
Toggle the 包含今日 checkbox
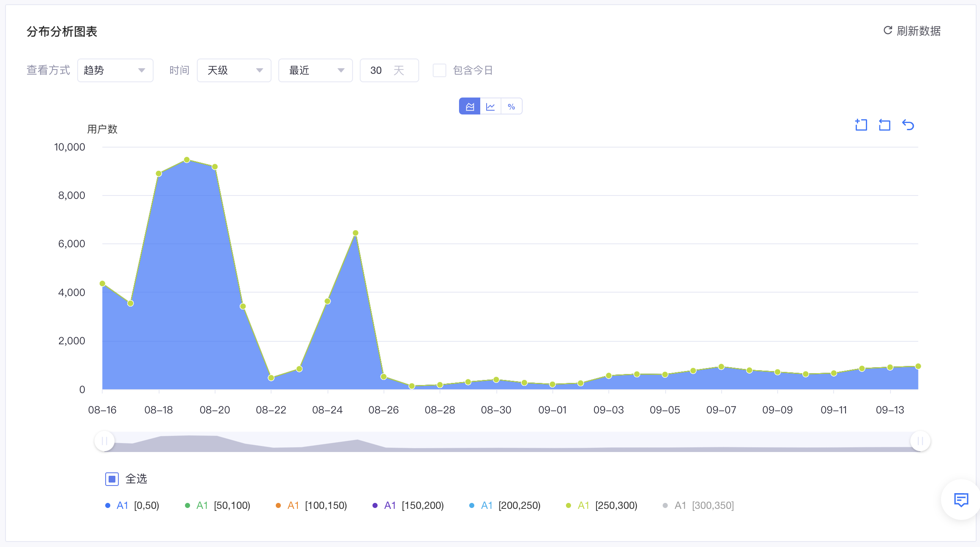(x=440, y=70)
